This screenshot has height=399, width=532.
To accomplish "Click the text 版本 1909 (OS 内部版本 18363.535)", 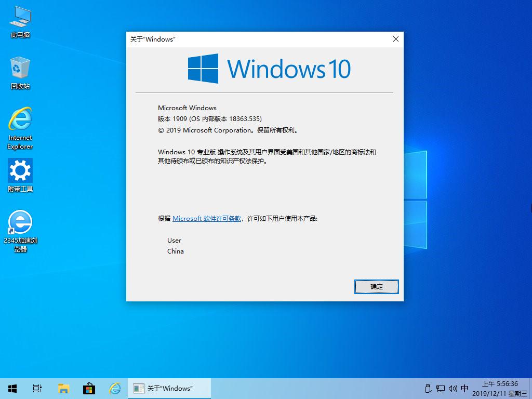I will (210, 119).
